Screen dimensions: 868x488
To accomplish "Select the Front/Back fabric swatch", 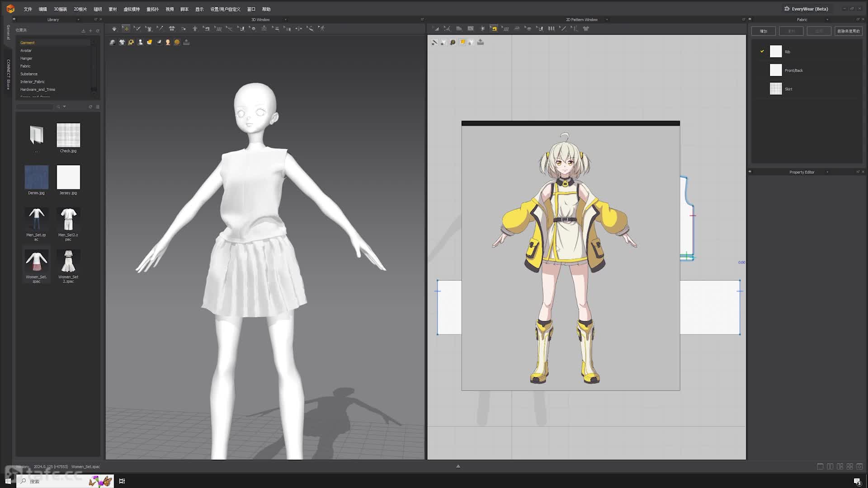I will pos(776,70).
